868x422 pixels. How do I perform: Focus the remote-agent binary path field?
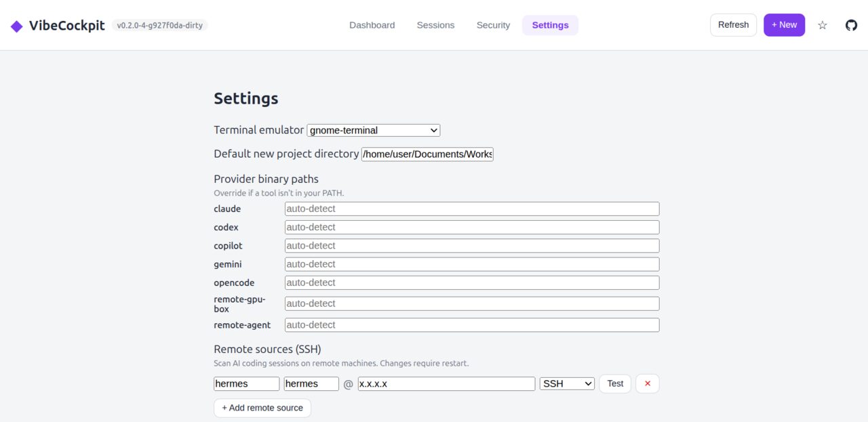click(471, 324)
